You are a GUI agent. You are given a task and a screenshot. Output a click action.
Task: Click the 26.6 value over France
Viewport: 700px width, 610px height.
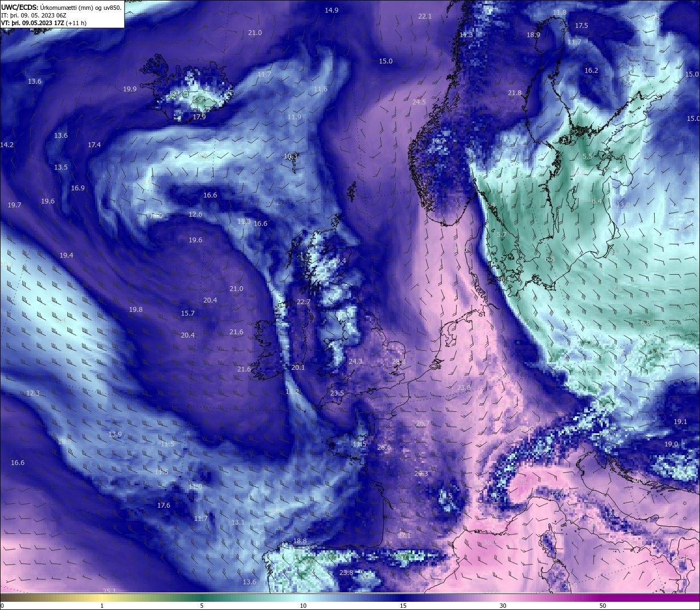coord(384,448)
